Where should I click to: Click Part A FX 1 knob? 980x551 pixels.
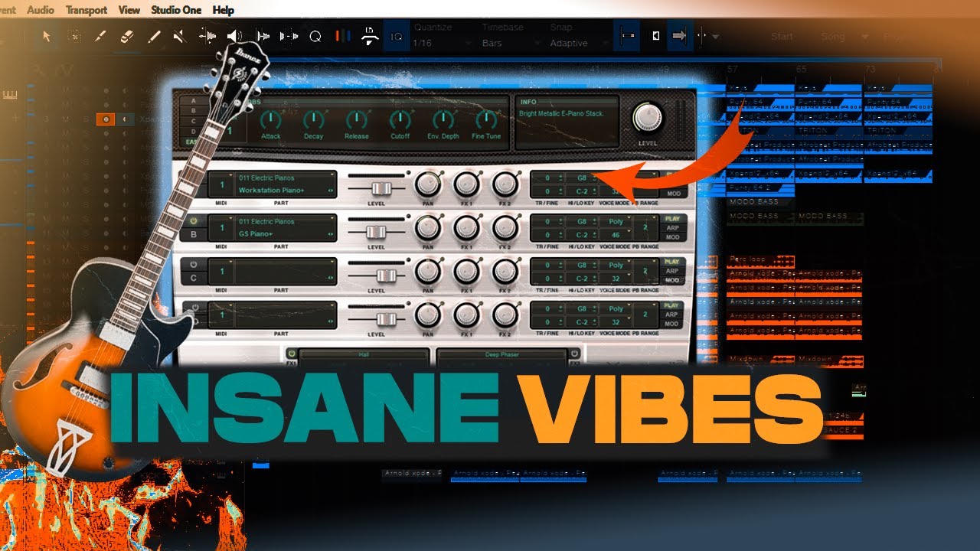[x=466, y=184]
